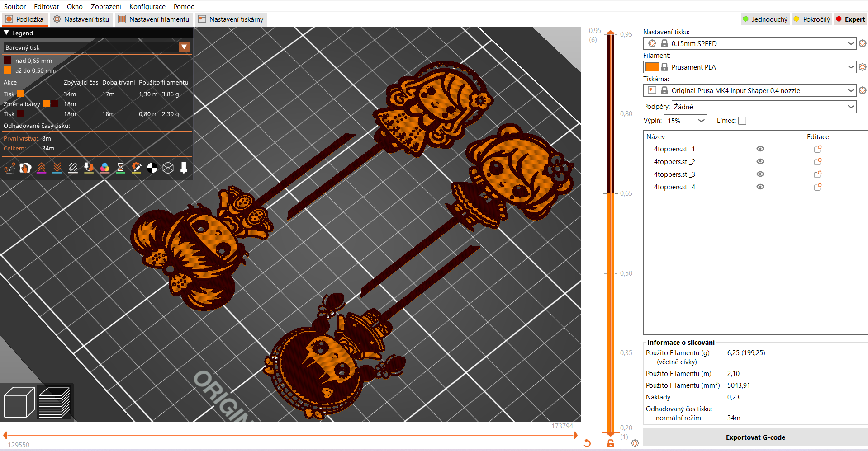Image resolution: width=868 pixels, height=451 pixels.
Task: Toggle tool marker nozzle icon
Action: click(184, 168)
